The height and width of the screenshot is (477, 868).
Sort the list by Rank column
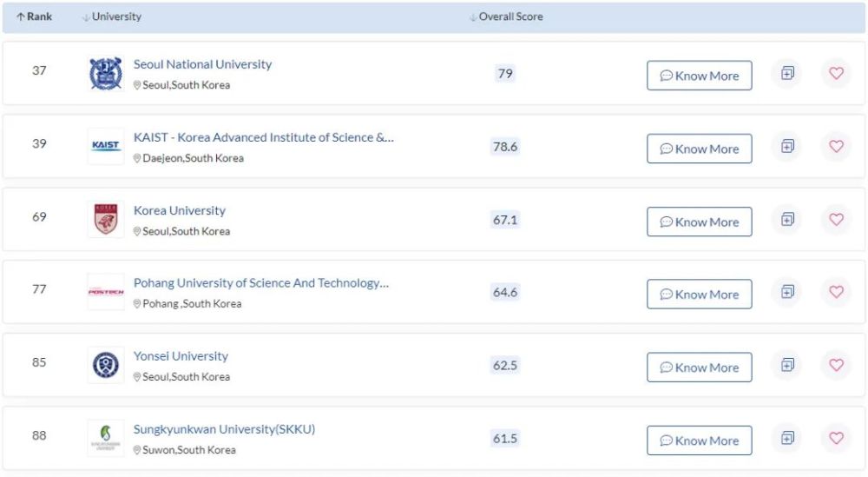(35, 17)
